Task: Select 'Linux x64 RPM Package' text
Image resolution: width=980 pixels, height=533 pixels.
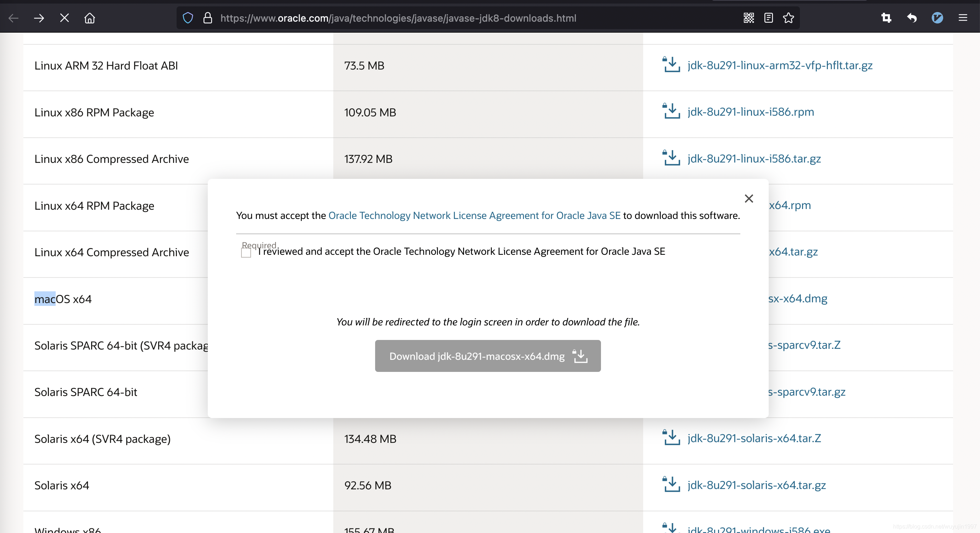Action: (94, 206)
